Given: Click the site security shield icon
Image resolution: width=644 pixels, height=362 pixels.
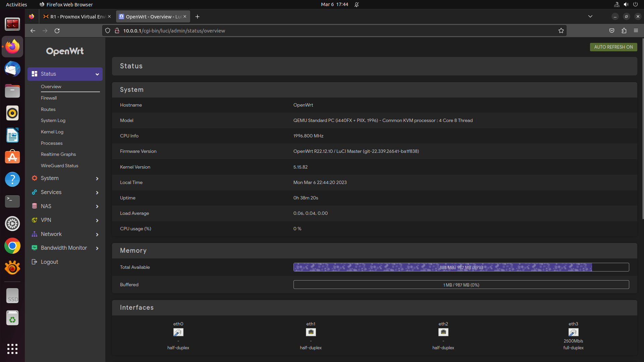Looking at the screenshot, I should click(x=108, y=31).
